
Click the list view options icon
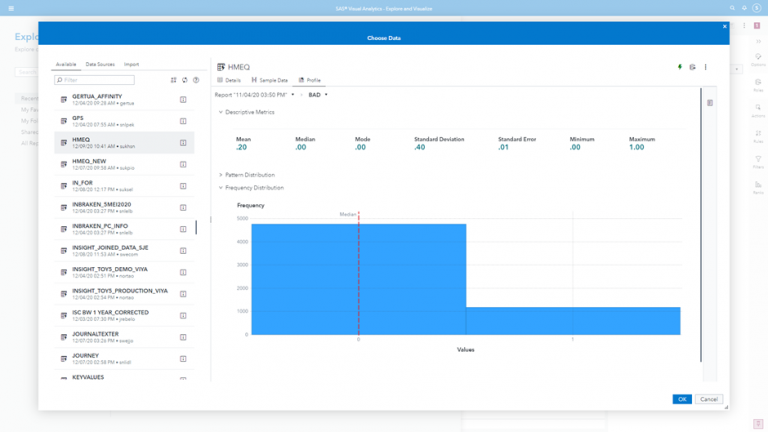[174, 80]
